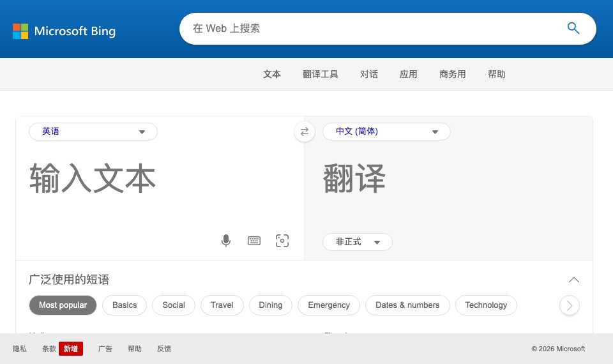This screenshot has width=613, height=364.
Task: Click the © 2026 Microsoft text
Action: (x=558, y=349)
